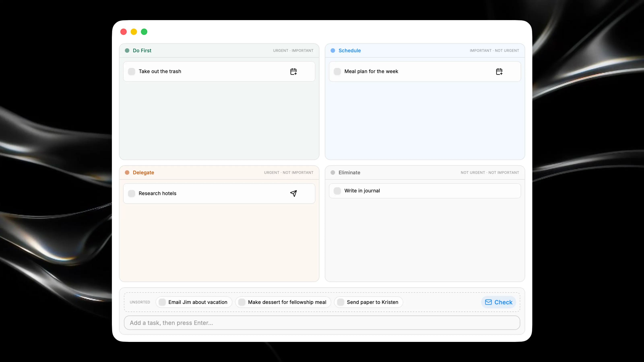Click the URGENT · IMPORTANT label
The width and height of the screenshot is (644, 362).
(x=293, y=50)
